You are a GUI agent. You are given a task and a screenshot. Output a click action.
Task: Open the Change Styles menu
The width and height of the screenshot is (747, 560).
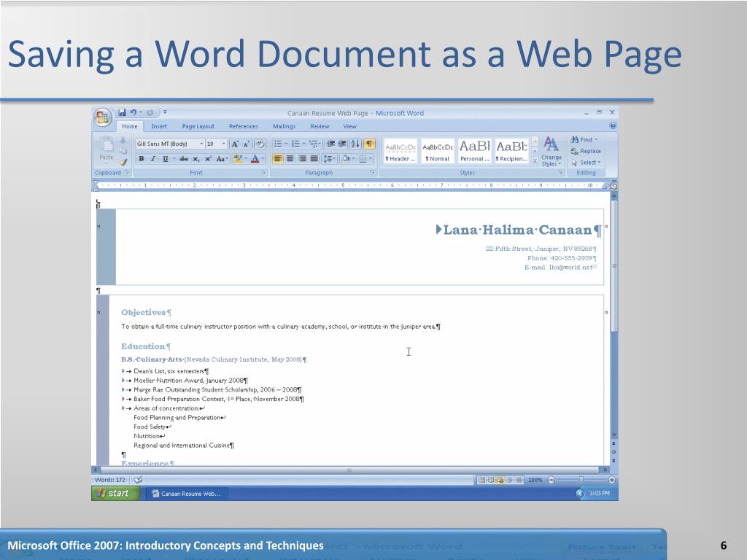551,152
